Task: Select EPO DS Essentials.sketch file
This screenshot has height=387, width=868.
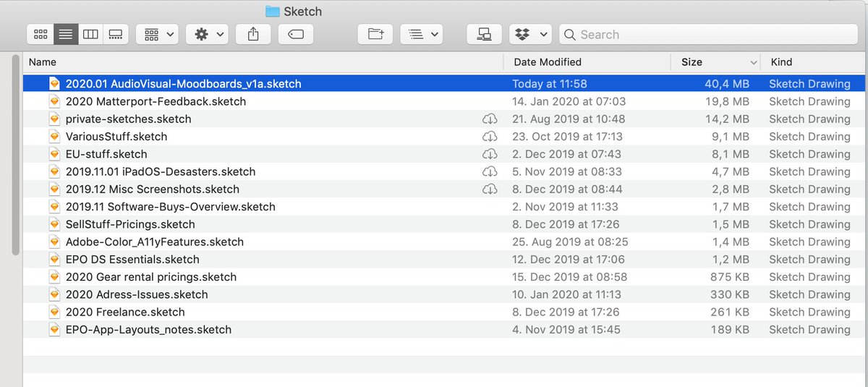Action: (x=446, y=259)
